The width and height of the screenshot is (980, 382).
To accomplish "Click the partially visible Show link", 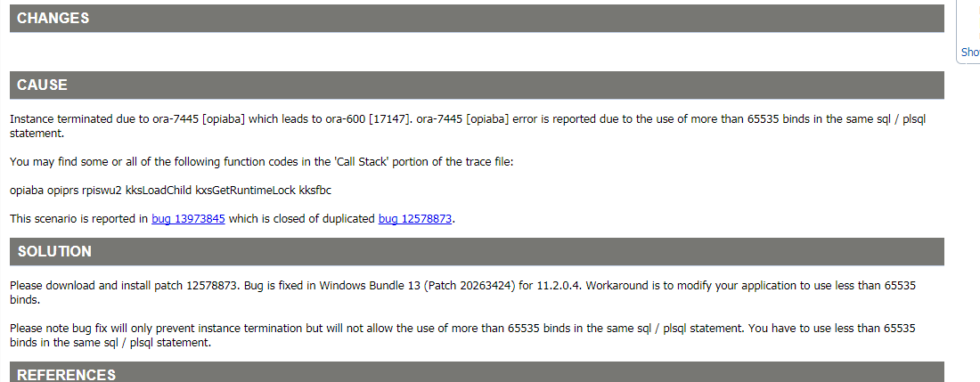I will [x=970, y=53].
